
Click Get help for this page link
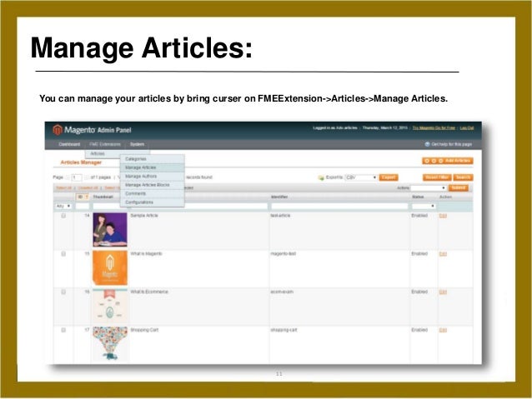point(452,144)
